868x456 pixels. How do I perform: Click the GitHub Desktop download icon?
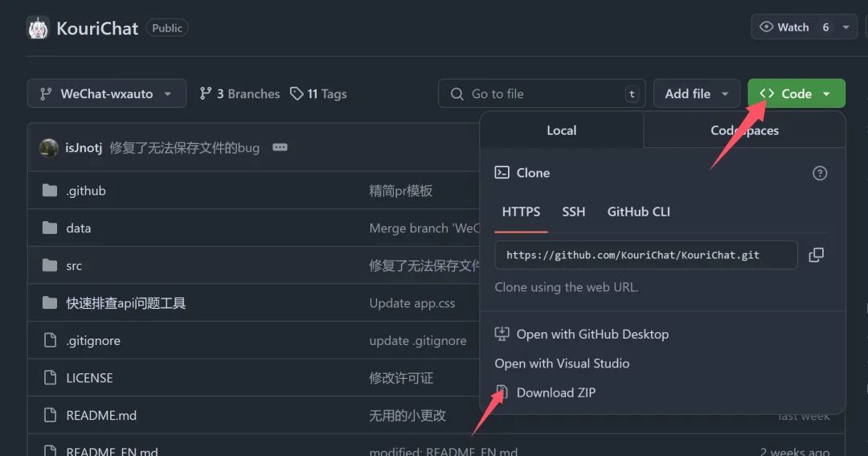[x=502, y=334]
